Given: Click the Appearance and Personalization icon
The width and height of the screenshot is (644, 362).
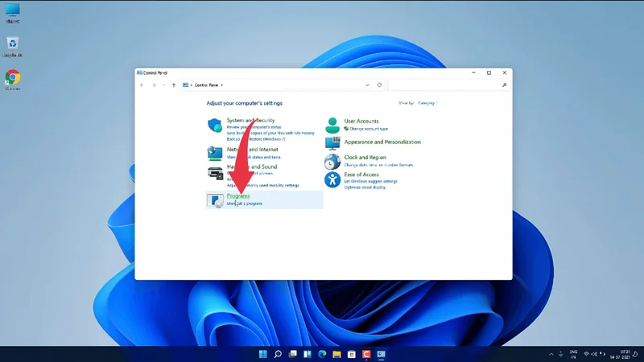Looking at the screenshot, I should [x=332, y=143].
